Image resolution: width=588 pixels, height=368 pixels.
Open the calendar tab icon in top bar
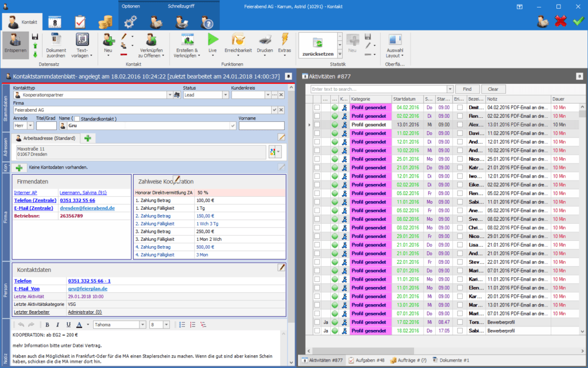[x=55, y=22]
